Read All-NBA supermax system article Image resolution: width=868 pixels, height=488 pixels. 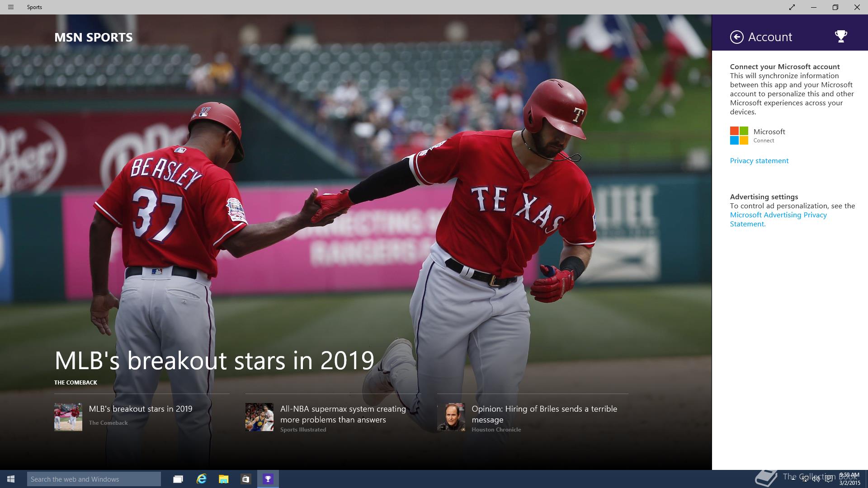[x=343, y=414]
